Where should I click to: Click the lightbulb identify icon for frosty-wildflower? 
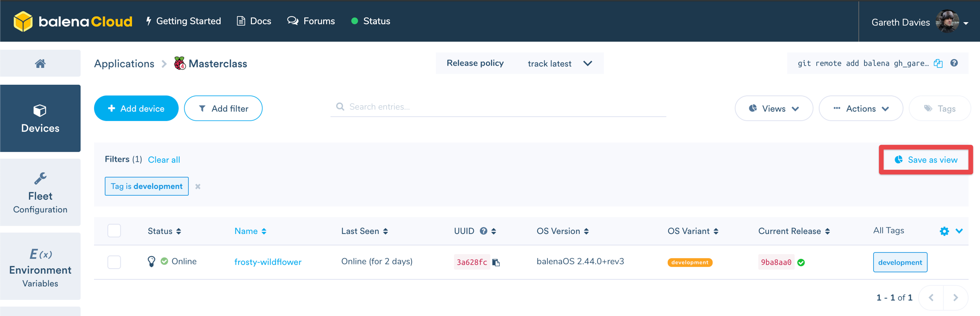151,261
